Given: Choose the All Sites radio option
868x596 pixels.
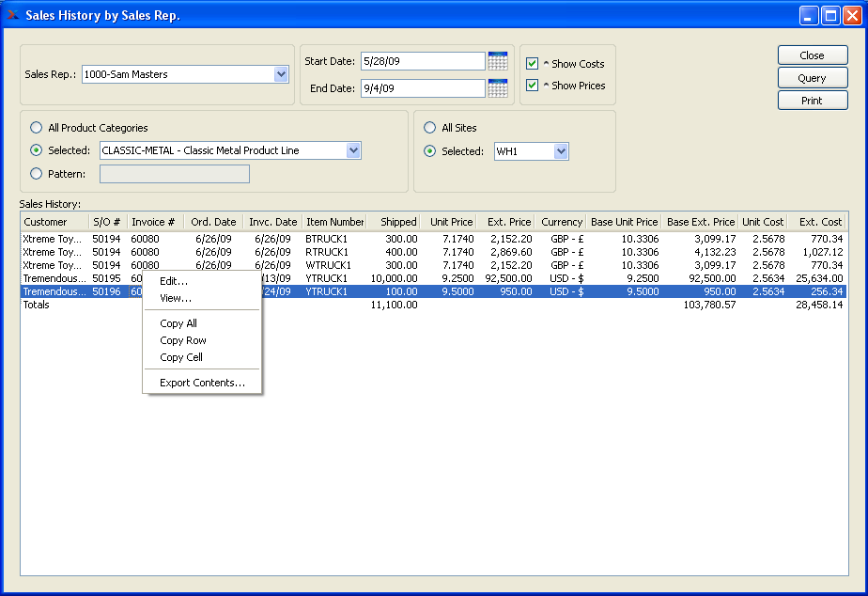Looking at the screenshot, I should tap(430, 128).
